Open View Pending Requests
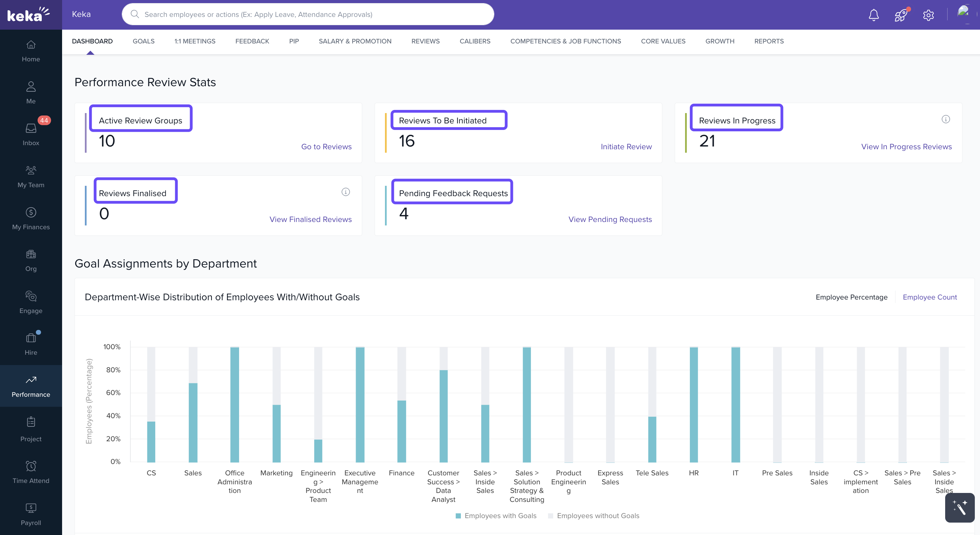The image size is (980, 535). tap(610, 219)
